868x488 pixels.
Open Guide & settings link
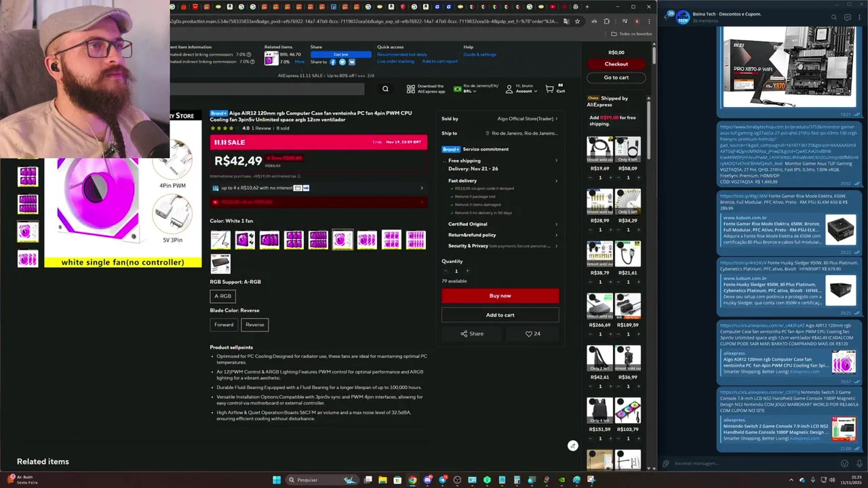(479, 54)
